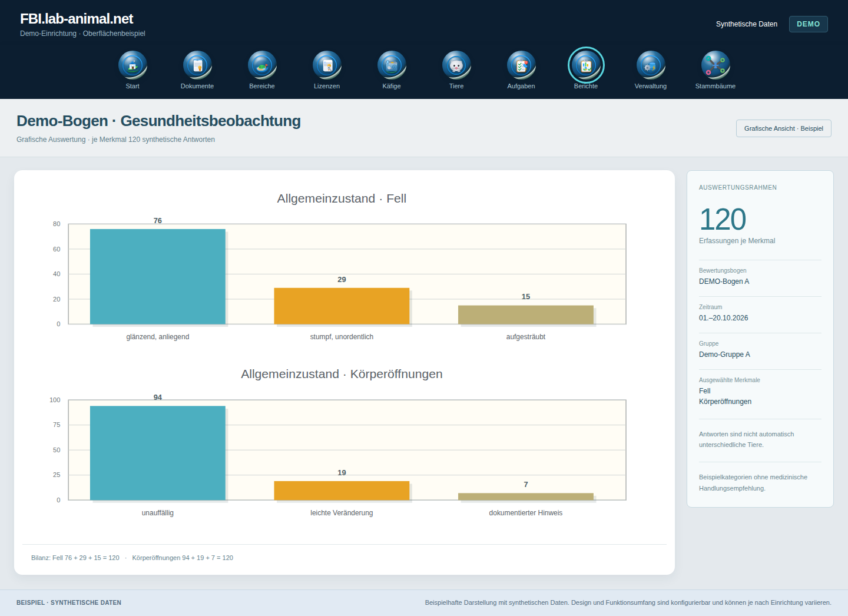
Task: Click the 'unauffällig' teal bar
Action: (158, 453)
